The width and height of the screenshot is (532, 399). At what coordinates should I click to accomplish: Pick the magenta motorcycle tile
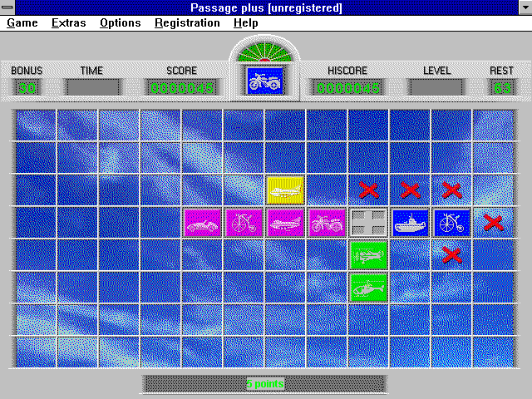pos(327,222)
